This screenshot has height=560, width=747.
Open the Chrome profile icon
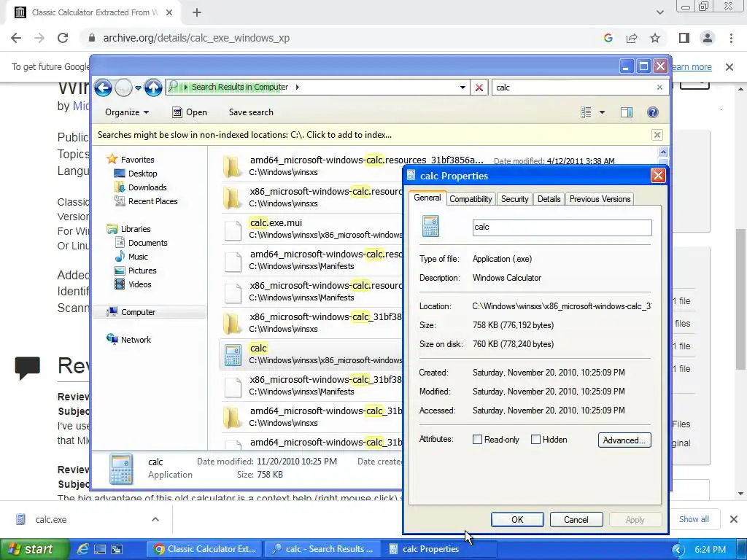coord(708,38)
